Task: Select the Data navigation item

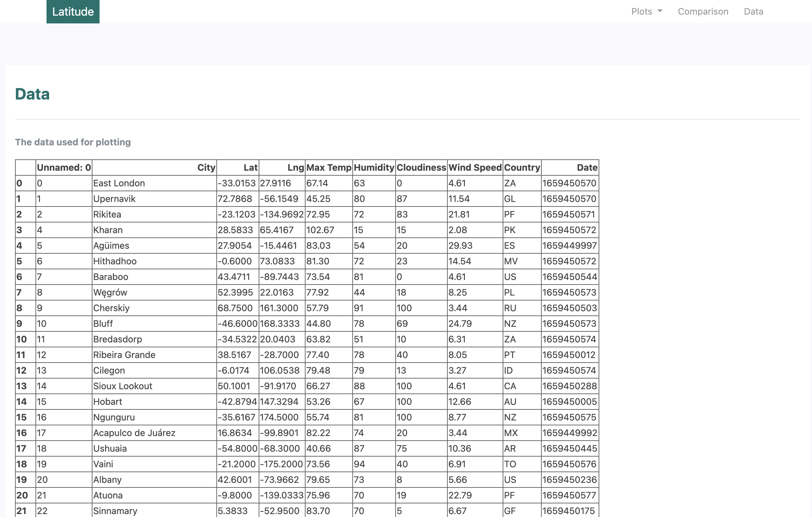Action: click(x=753, y=11)
